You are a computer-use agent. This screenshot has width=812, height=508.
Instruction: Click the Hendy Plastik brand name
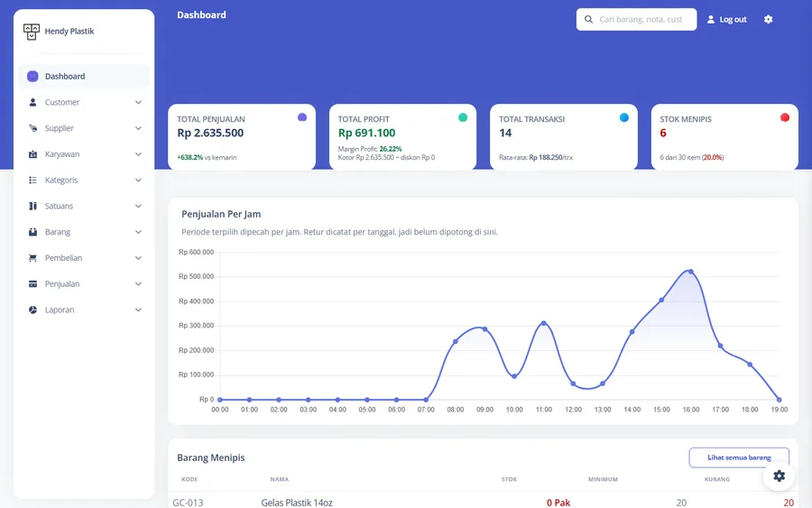[x=69, y=31]
